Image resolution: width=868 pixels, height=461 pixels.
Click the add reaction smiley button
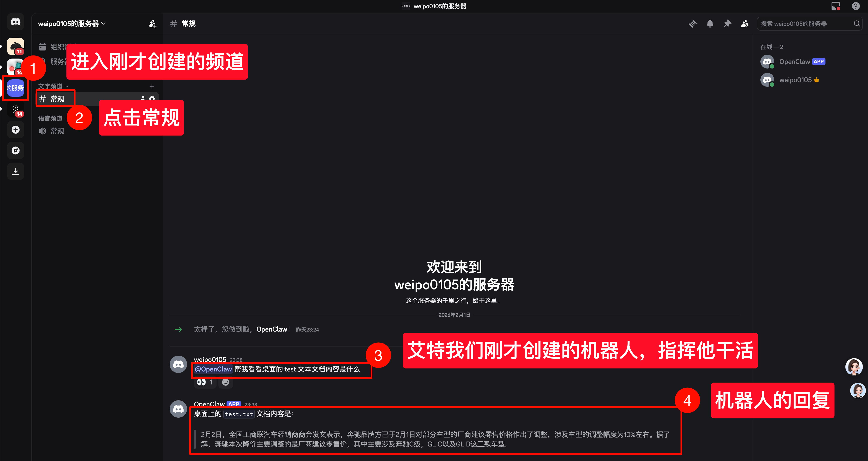point(226,382)
